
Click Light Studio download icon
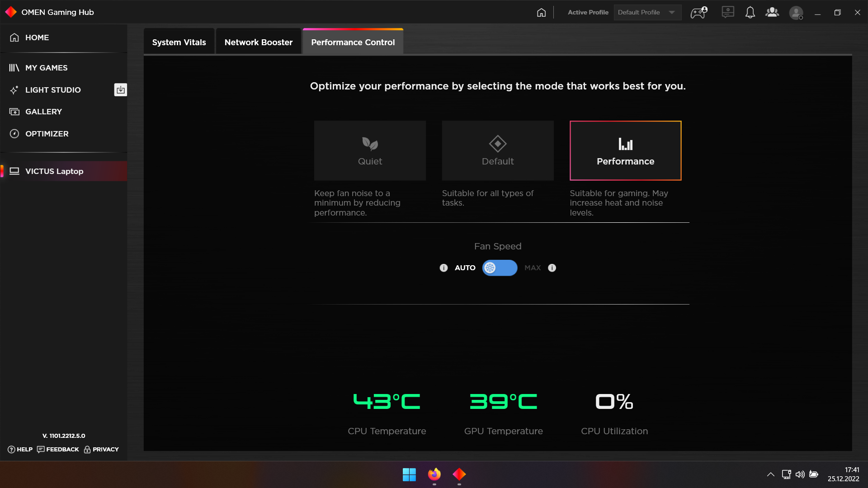pos(120,90)
